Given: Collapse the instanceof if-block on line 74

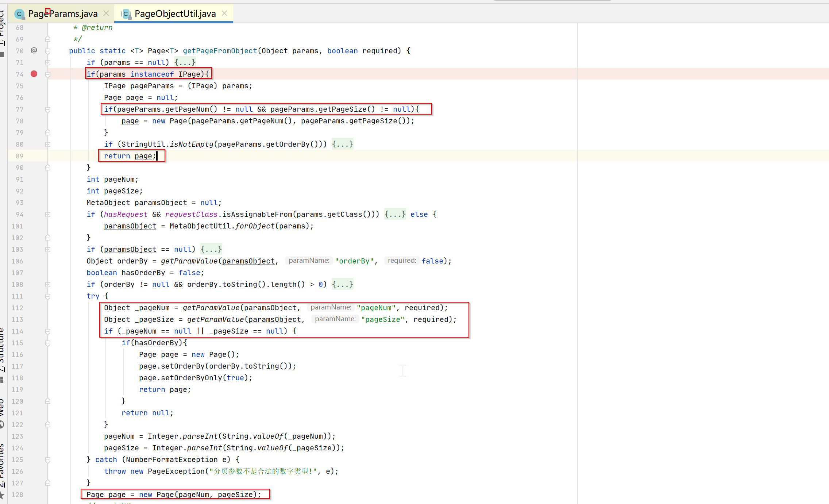Looking at the screenshot, I should [x=48, y=74].
